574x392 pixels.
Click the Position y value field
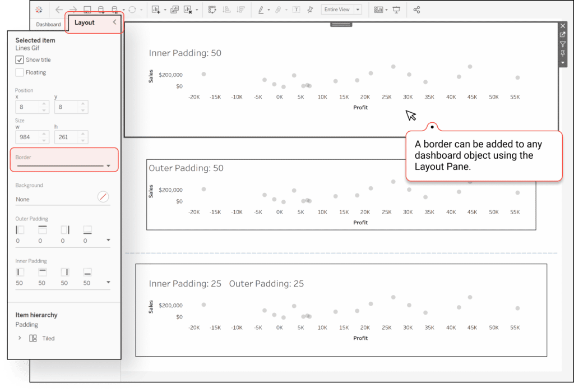(66, 107)
